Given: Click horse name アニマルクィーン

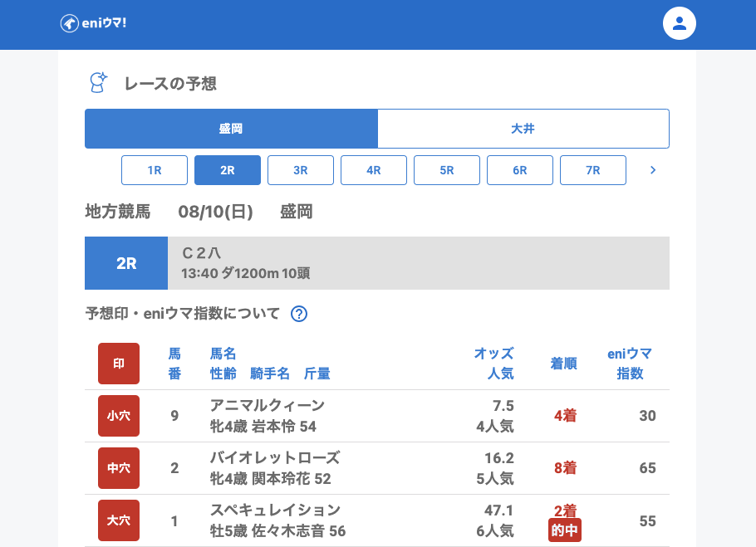Looking at the screenshot, I should pyautogui.click(x=267, y=406).
